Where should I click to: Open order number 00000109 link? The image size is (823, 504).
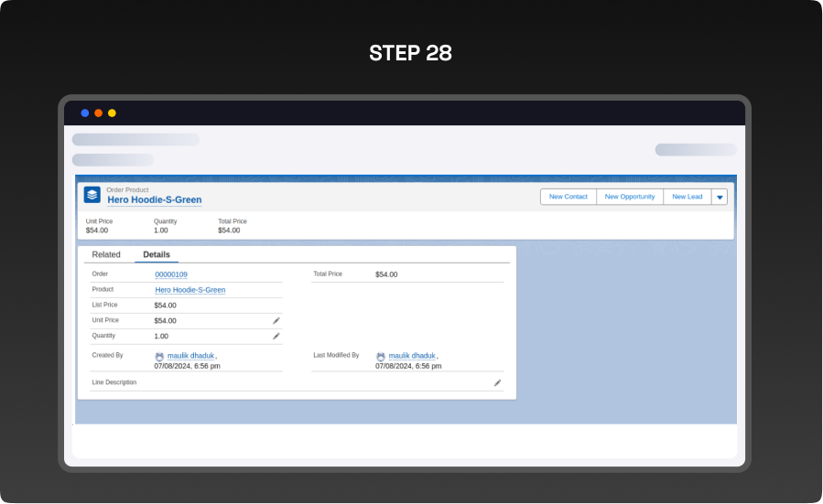pyautogui.click(x=171, y=274)
